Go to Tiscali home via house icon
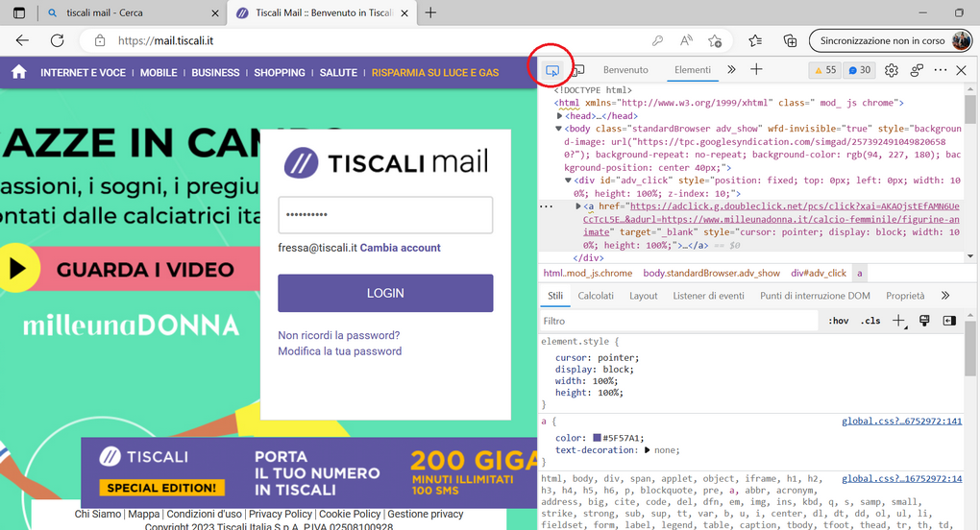 coord(19,72)
